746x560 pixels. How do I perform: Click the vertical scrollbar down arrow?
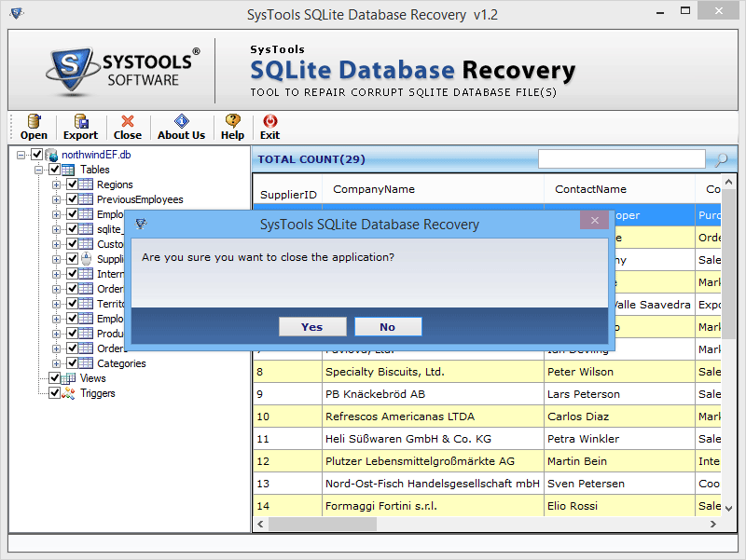tap(728, 508)
